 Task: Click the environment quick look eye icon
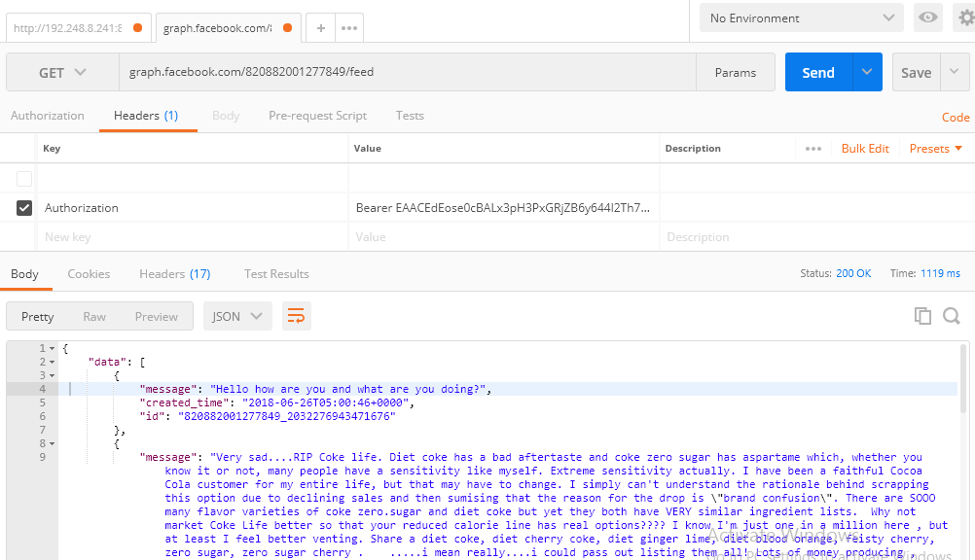[927, 17]
